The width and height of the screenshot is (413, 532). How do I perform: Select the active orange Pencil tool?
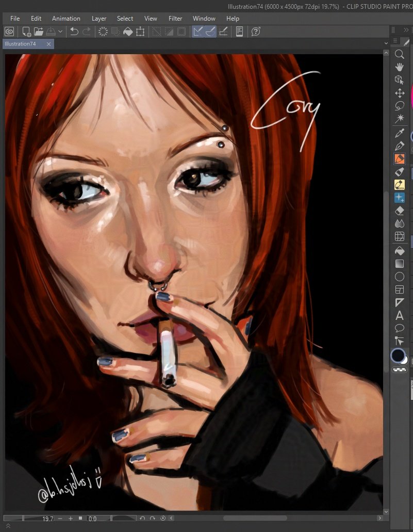tap(400, 159)
